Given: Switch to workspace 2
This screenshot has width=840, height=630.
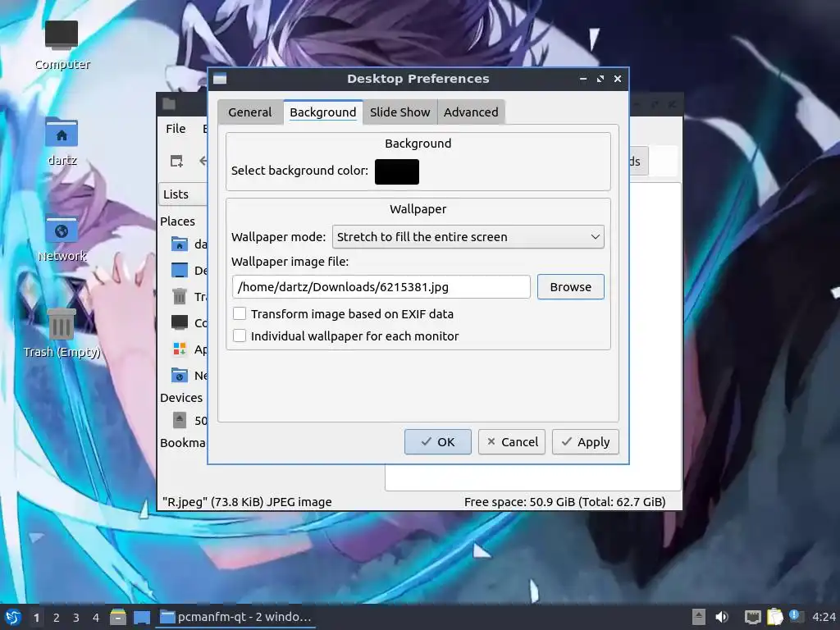Looking at the screenshot, I should pyautogui.click(x=57, y=617).
